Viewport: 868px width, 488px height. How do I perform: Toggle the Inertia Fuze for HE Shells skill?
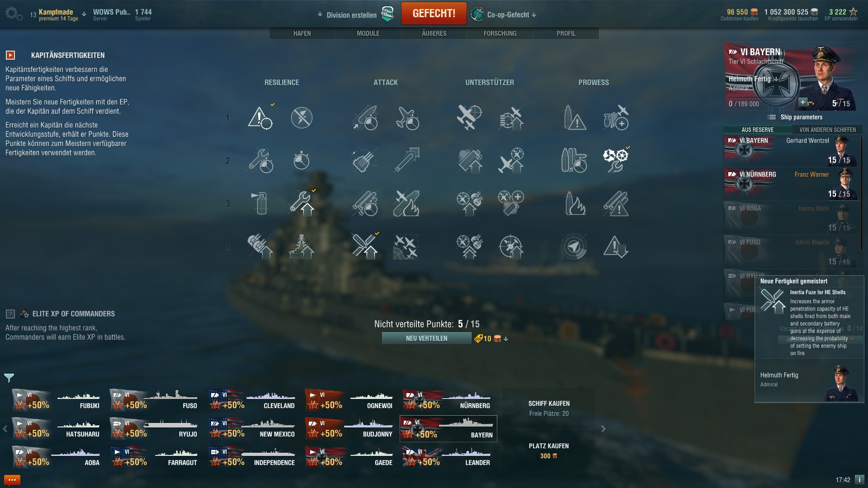[365, 246]
